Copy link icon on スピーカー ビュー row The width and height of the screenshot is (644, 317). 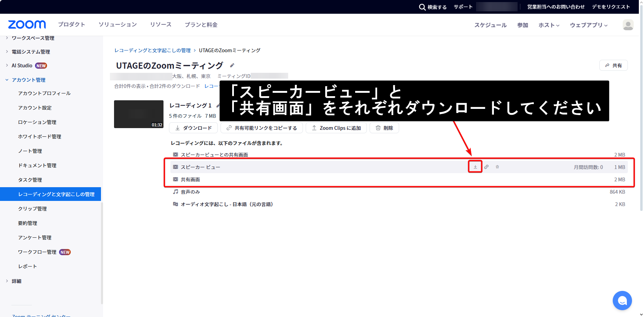point(486,167)
